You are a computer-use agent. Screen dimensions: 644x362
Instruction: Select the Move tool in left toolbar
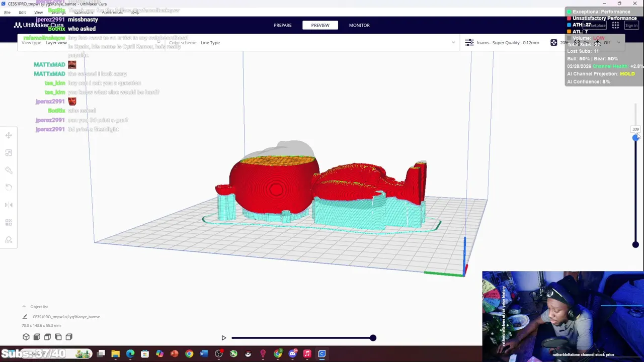[x=9, y=135]
